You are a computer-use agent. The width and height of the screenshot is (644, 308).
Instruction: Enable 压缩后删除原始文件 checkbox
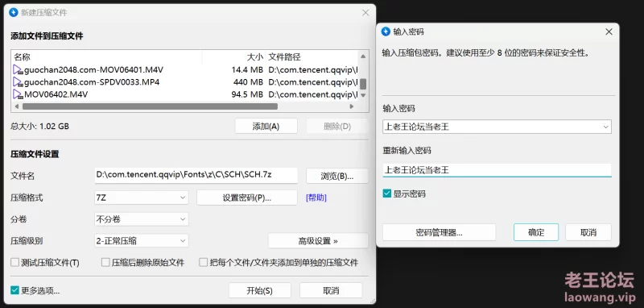coord(105,262)
